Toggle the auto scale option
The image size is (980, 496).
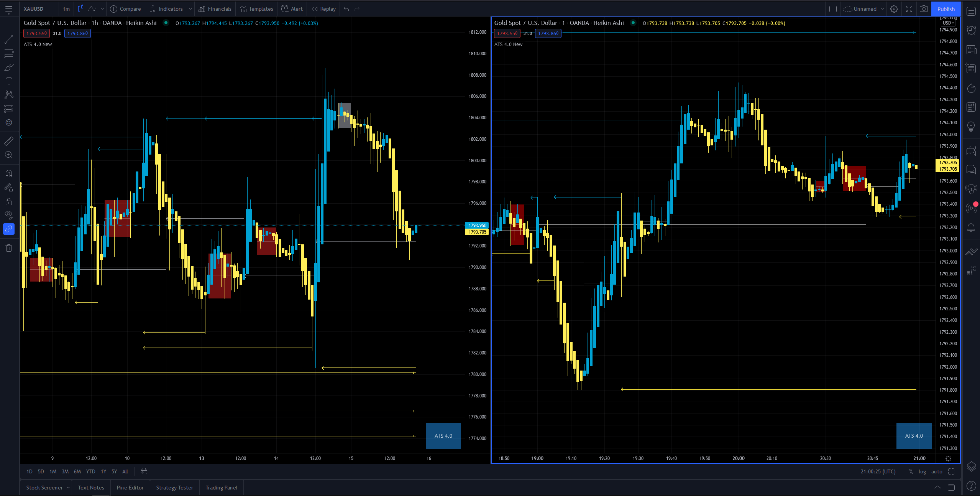click(x=937, y=471)
